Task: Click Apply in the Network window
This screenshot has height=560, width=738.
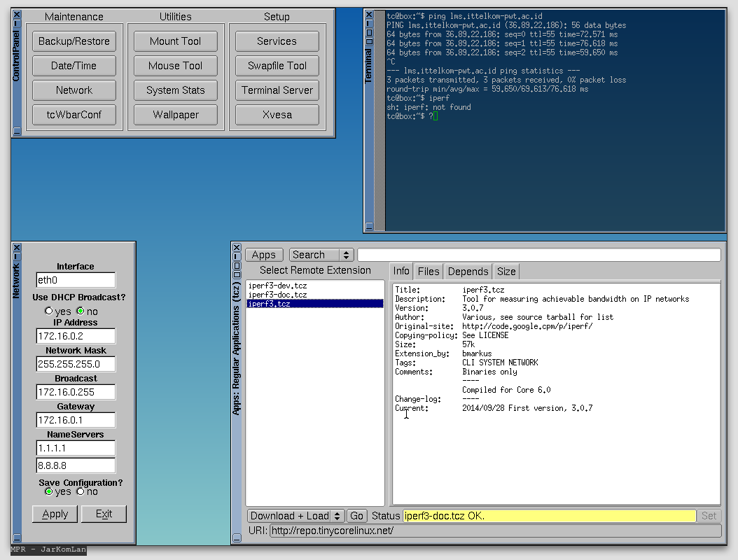Action: point(55,514)
